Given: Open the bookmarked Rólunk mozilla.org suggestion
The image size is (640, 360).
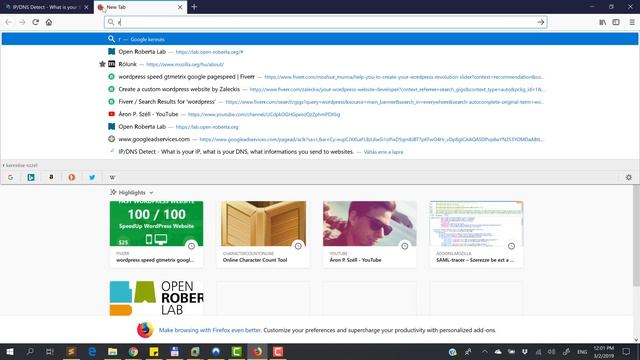Looking at the screenshot, I should point(320,64).
